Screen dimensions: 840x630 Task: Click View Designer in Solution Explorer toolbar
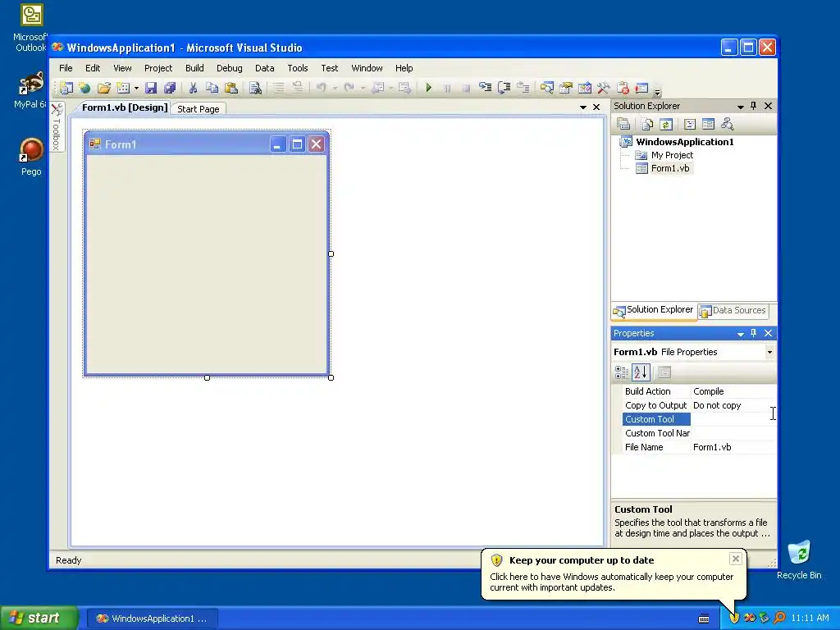[x=708, y=125]
